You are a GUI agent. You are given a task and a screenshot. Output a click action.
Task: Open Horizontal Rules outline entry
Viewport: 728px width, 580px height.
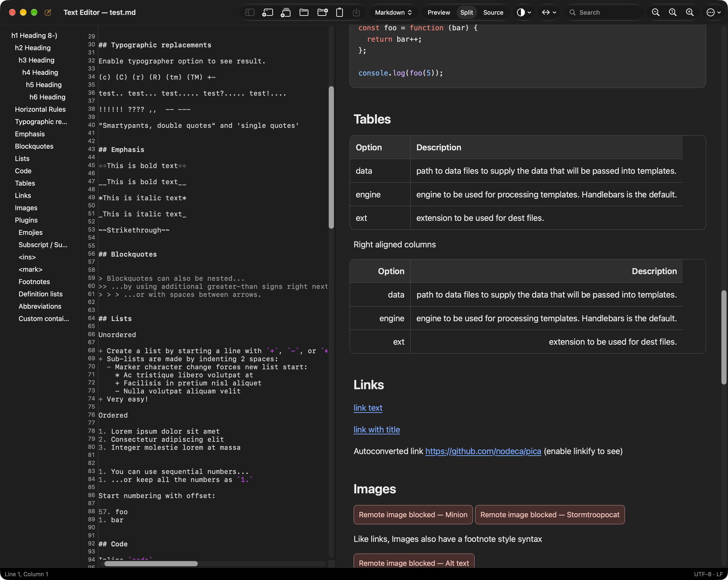click(x=40, y=109)
